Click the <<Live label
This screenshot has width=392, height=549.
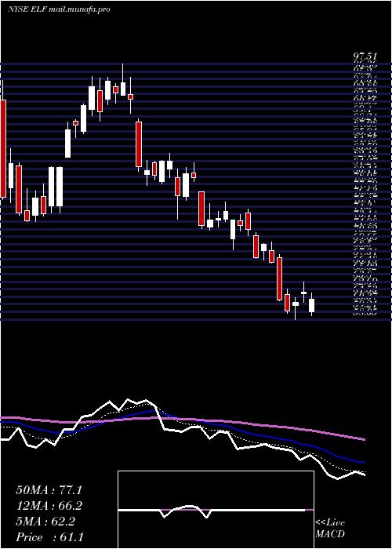coord(330,523)
